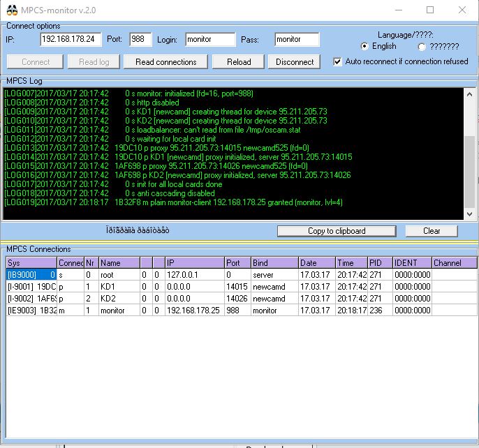This screenshot has width=479, height=448.
Task: Focus the IP address input field
Action: [x=71, y=39]
